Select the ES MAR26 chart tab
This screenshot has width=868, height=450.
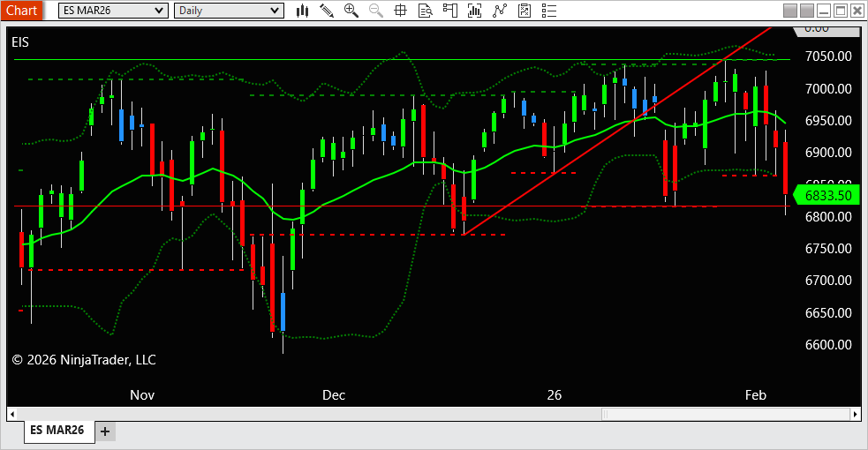pos(57,431)
